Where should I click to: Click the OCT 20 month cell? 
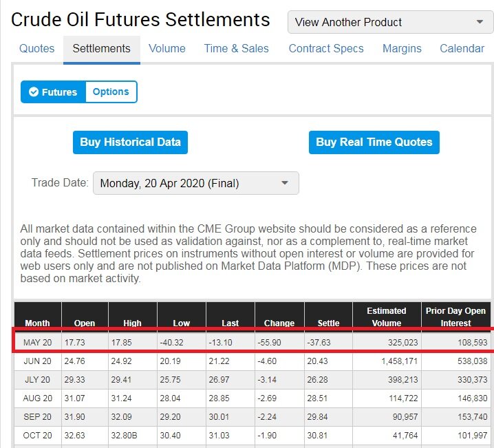coord(37,438)
